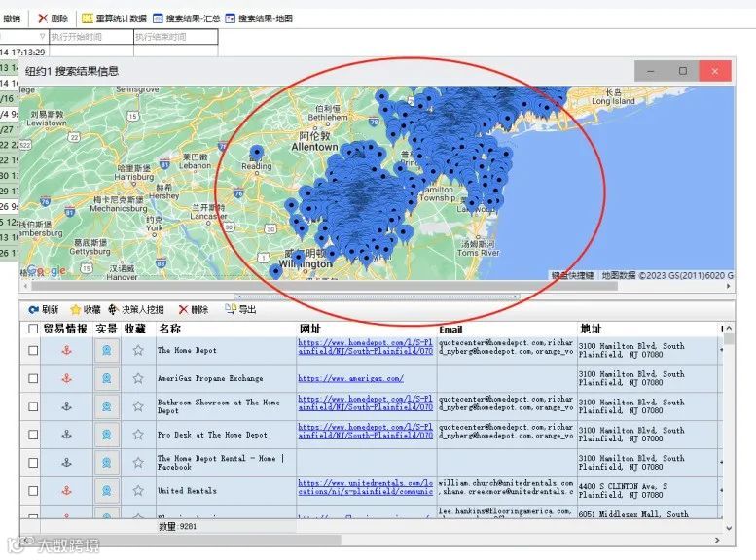Star AmeriGas Propane Exchange as favorite
Image resolution: width=756 pixels, height=560 pixels.
click(138, 378)
